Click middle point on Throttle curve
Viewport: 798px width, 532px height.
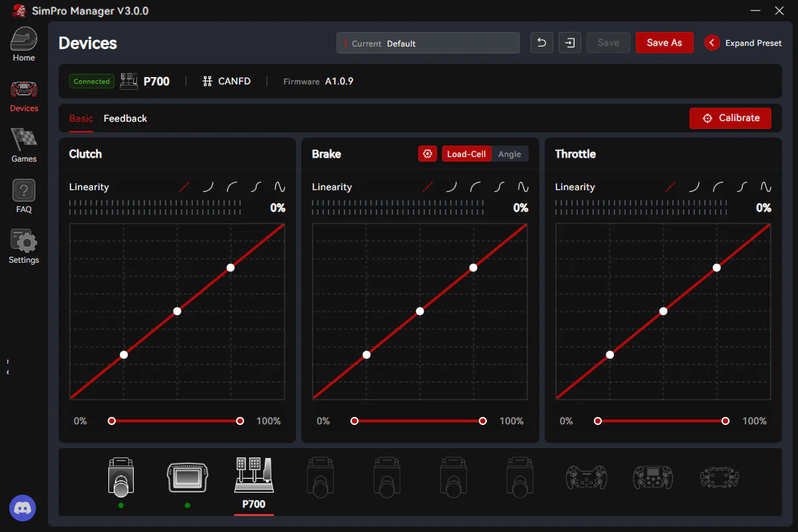click(663, 311)
